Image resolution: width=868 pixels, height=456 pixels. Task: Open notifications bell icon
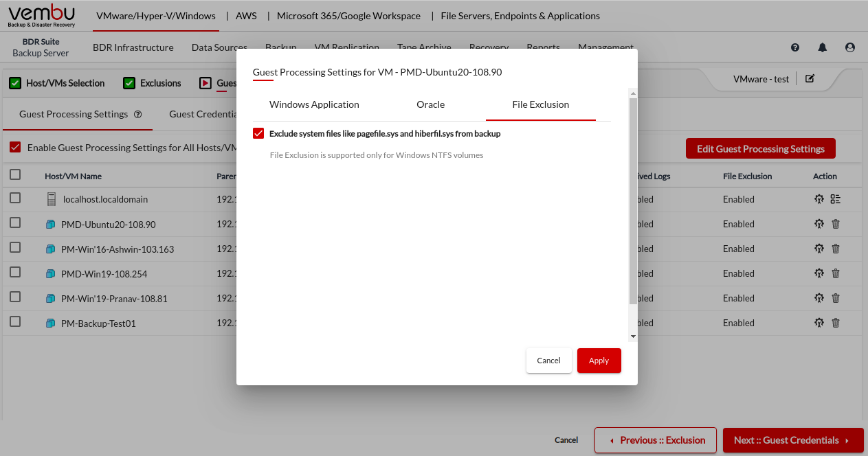(x=823, y=47)
